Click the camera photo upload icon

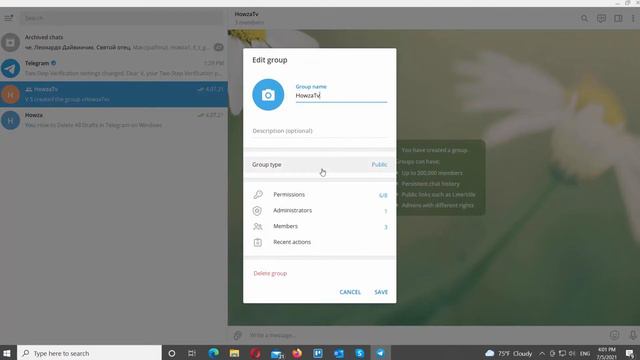(268, 95)
